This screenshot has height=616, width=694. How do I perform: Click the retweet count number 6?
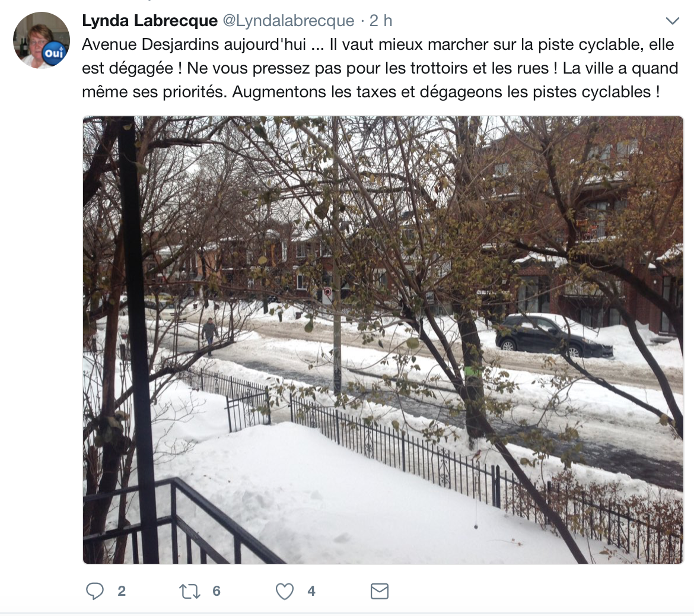(x=217, y=591)
